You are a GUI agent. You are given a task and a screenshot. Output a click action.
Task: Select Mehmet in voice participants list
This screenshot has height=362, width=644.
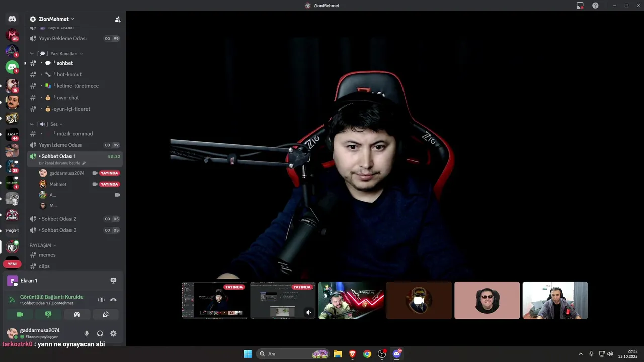coord(79,184)
